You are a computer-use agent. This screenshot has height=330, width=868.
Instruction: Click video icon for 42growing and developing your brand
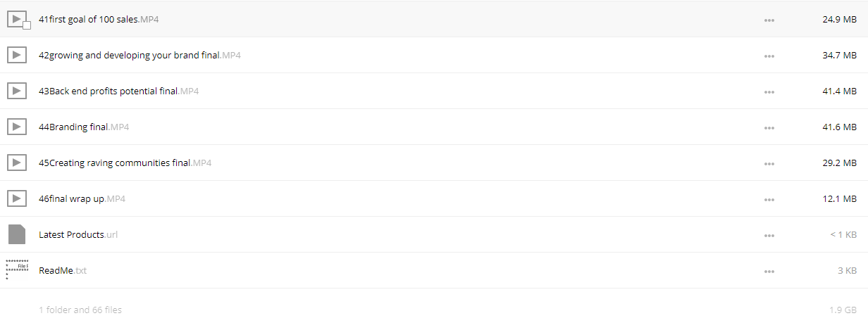click(17, 55)
